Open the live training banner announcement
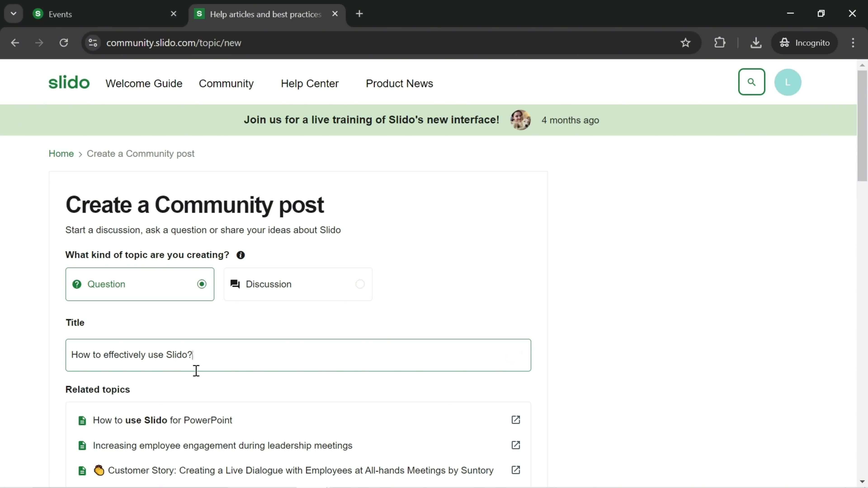This screenshot has height=488, width=868. pos(371,120)
